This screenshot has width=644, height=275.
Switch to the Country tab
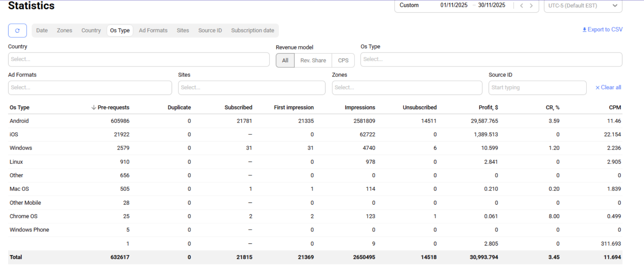91,30
